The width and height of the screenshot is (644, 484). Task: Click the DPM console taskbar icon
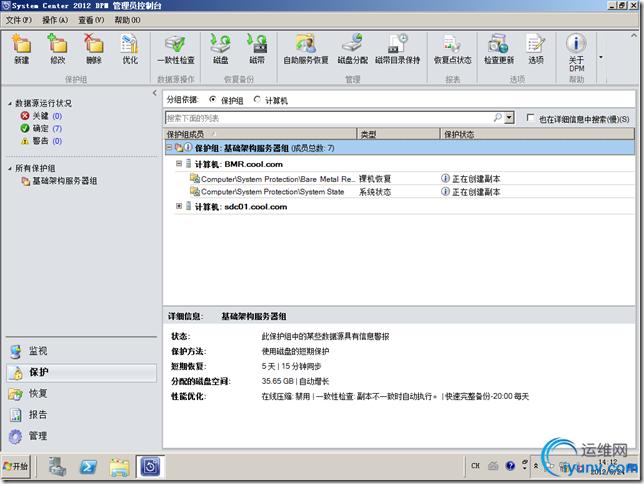pyautogui.click(x=150, y=467)
